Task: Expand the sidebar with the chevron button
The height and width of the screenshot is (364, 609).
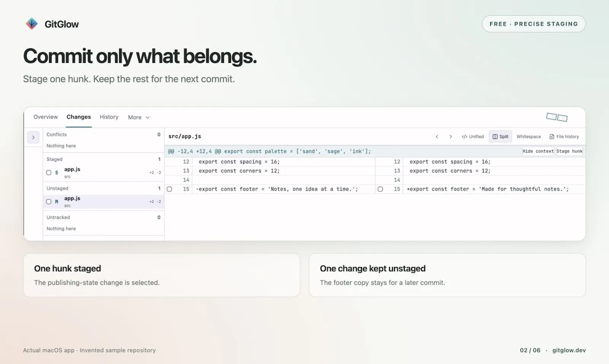Action: pyautogui.click(x=33, y=137)
